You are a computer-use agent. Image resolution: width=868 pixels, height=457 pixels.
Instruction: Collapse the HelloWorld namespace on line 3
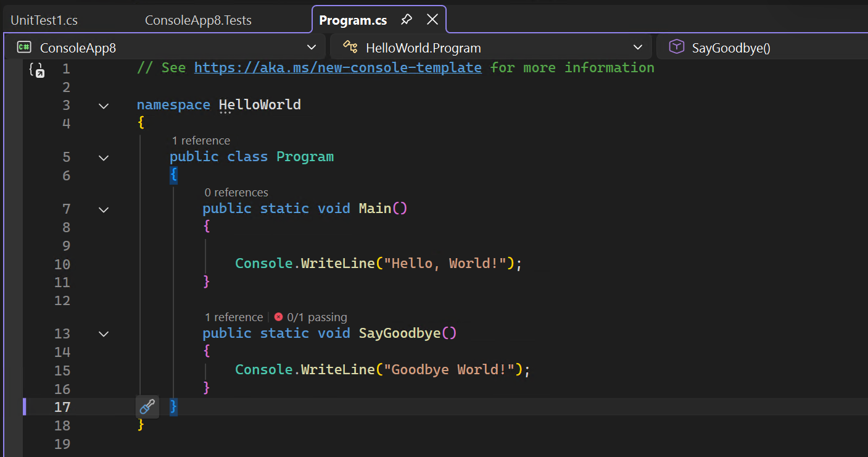tap(104, 106)
